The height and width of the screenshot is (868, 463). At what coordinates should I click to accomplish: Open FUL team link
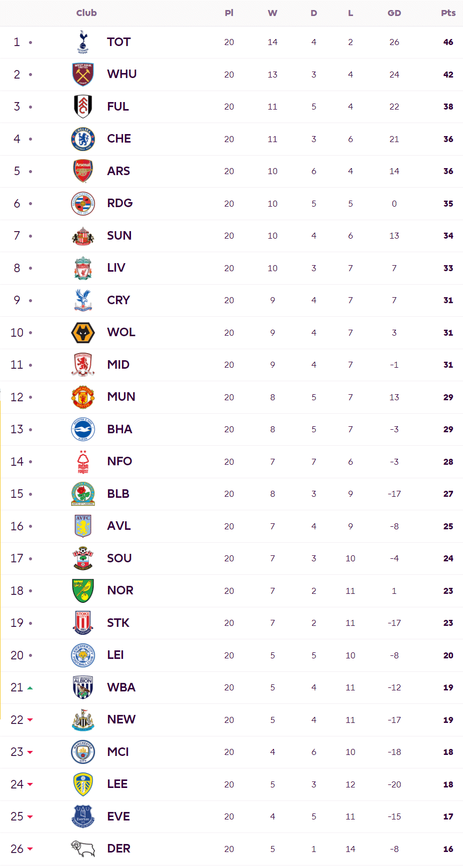coord(118,107)
